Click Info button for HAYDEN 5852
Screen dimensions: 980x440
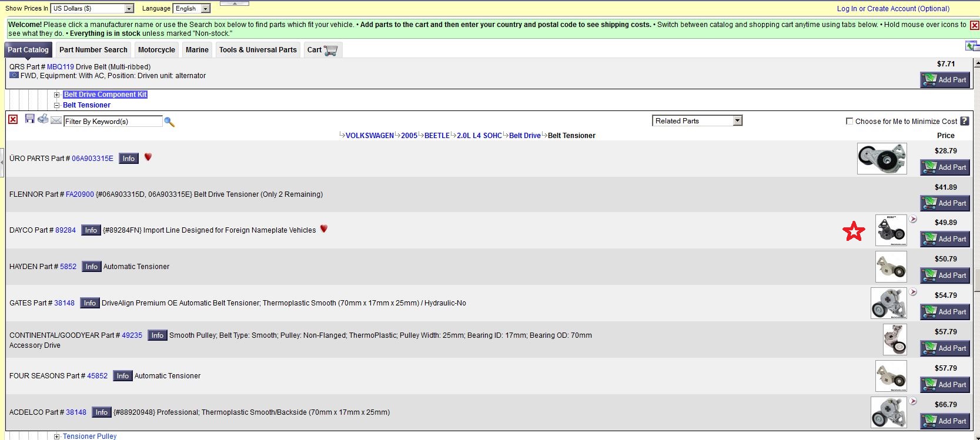pyautogui.click(x=92, y=267)
